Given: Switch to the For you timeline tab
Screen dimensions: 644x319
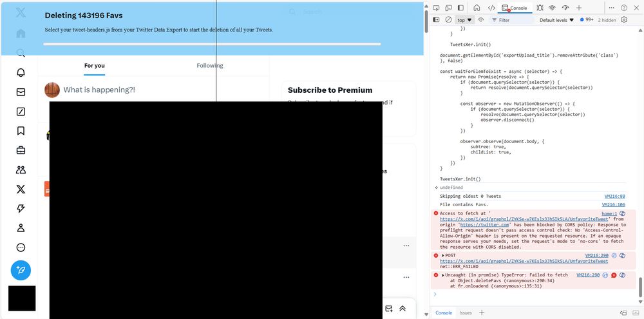Looking at the screenshot, I should coord(95,65).
